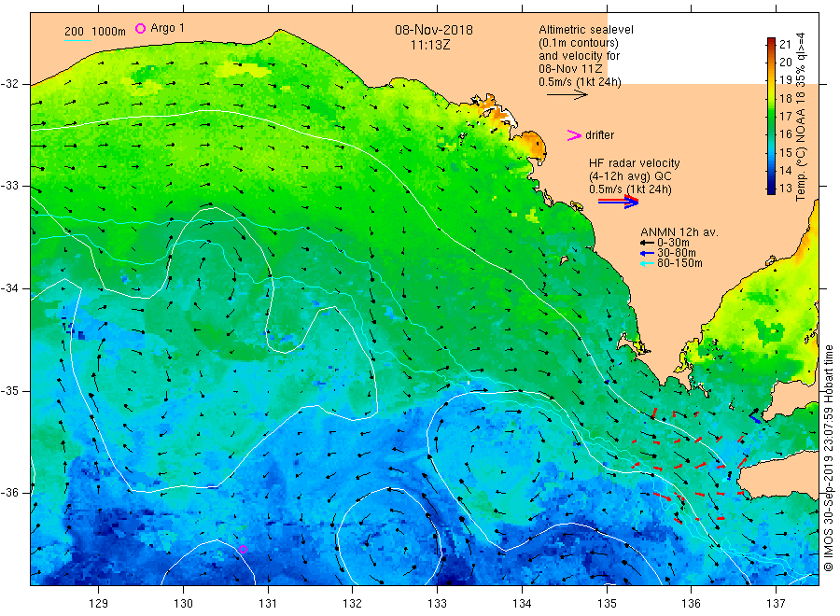The width and height of the screenshot is (840, 616).
Task: Click the magenta drifter legend marker
Action: click(x=574, y=135)
